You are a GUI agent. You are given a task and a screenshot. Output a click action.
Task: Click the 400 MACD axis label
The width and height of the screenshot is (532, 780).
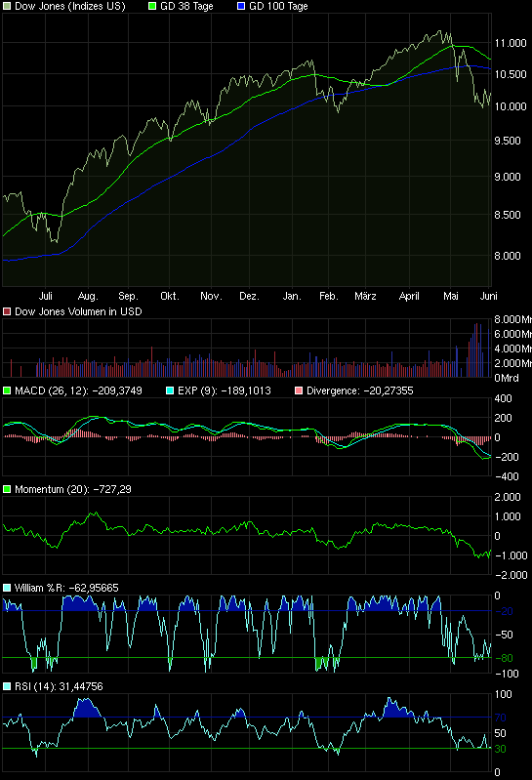(504, 398)
